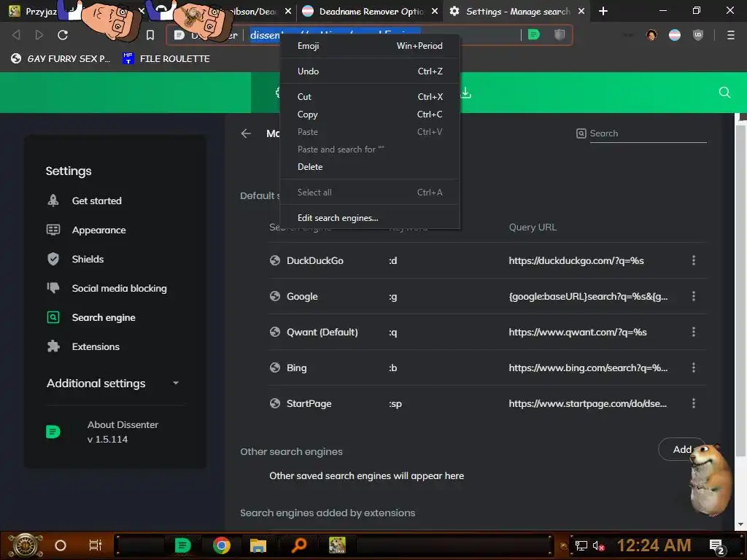
Task: Go forward using the browser forward arrow
Action: click(39, 35)
